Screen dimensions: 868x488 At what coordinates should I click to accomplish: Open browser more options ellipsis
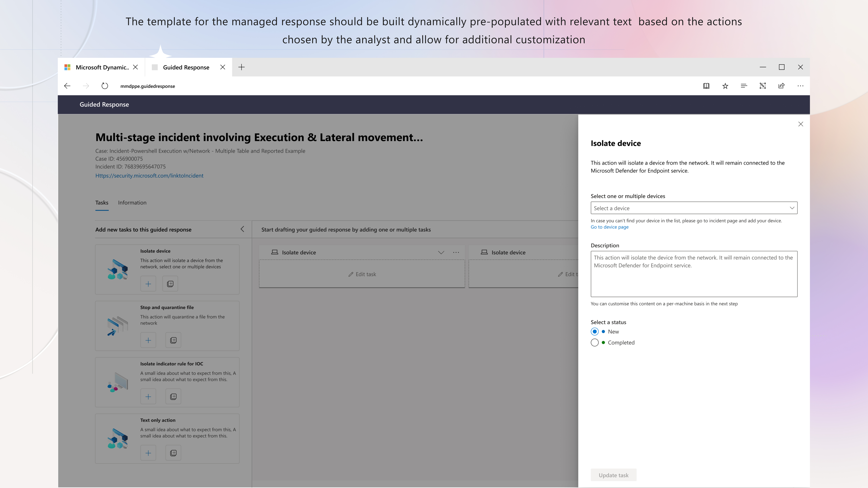point(800,86)
